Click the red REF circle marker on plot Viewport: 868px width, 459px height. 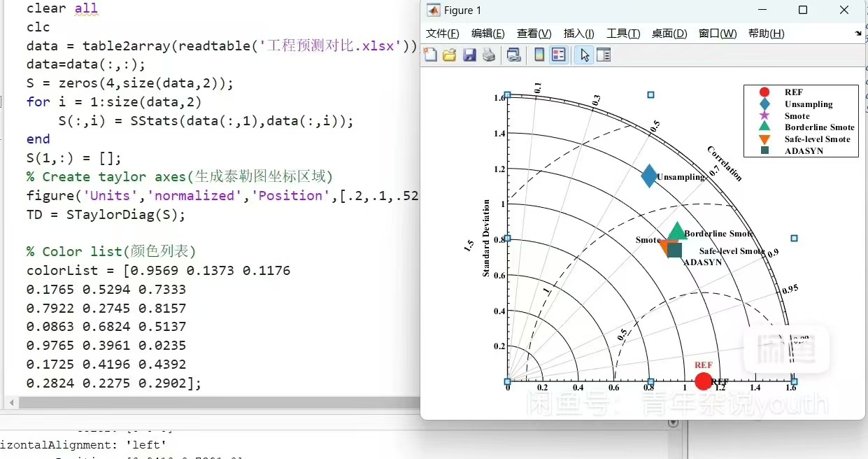coord(703,381)
